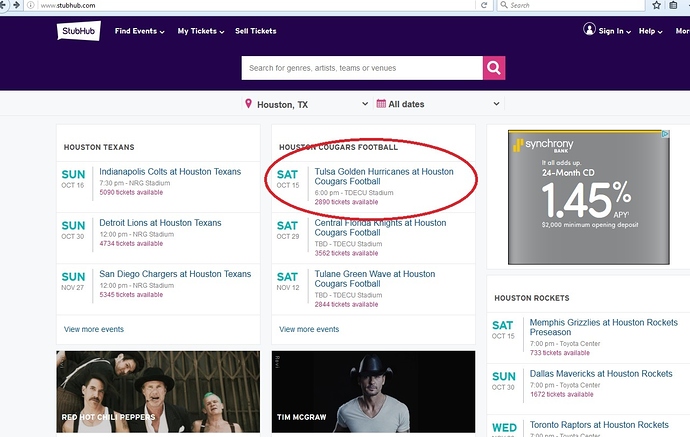Viewport: 690px width, 437px height.
Task: Click 1672 tickets available text
Action: pos(562,394)
